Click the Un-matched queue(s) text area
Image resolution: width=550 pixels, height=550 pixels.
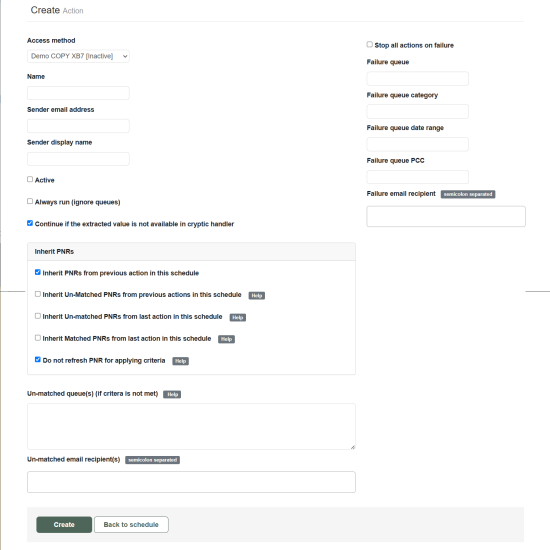(x=191, y=427)
